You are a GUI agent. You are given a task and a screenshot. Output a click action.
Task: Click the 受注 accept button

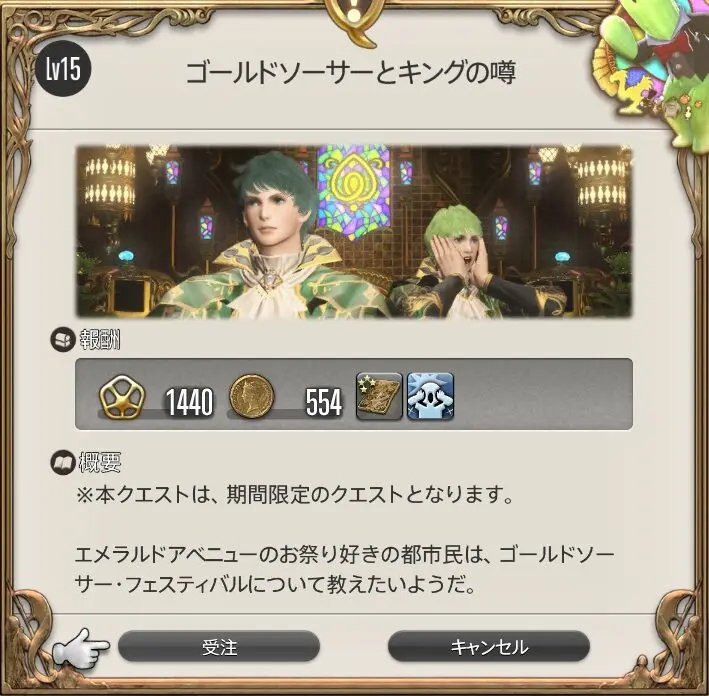coord(219,647)
